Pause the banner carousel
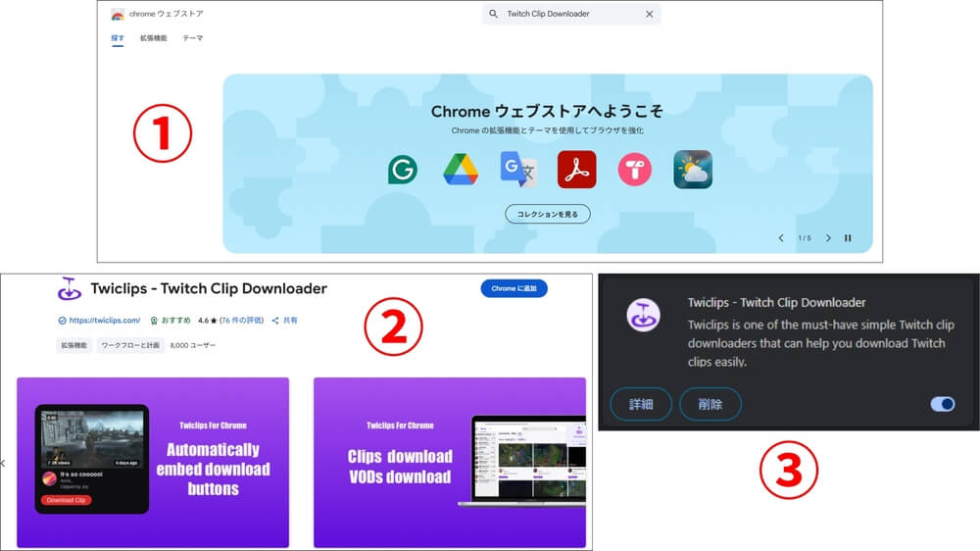980x551 pixels. 848,238
